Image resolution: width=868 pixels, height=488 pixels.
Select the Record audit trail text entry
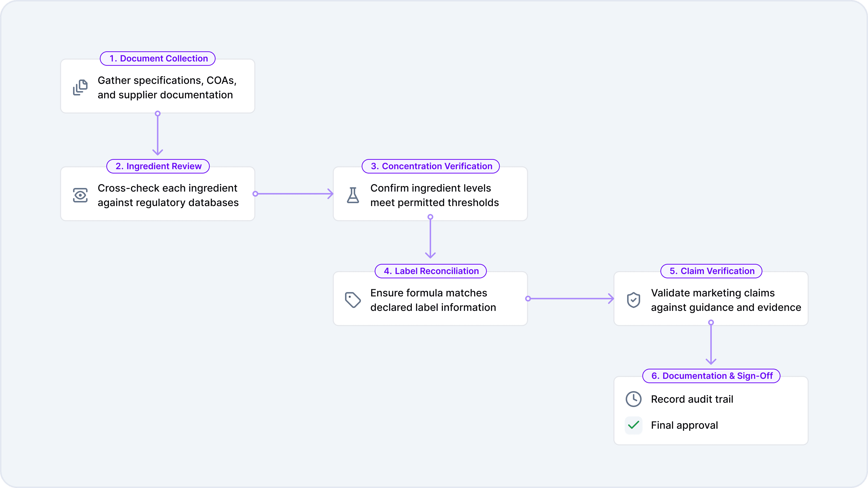[x=692, y=399]
